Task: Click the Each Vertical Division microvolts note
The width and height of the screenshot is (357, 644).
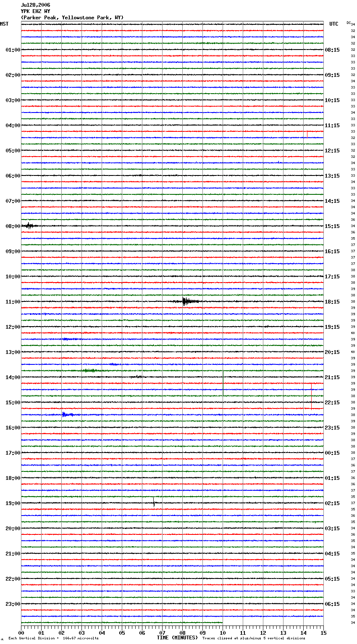Action: 53,638
